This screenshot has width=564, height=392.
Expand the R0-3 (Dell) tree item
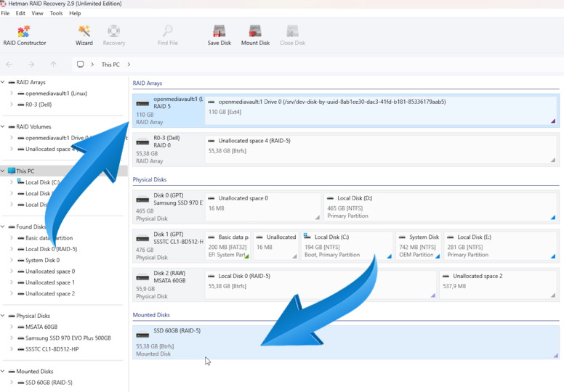(12, 105)
